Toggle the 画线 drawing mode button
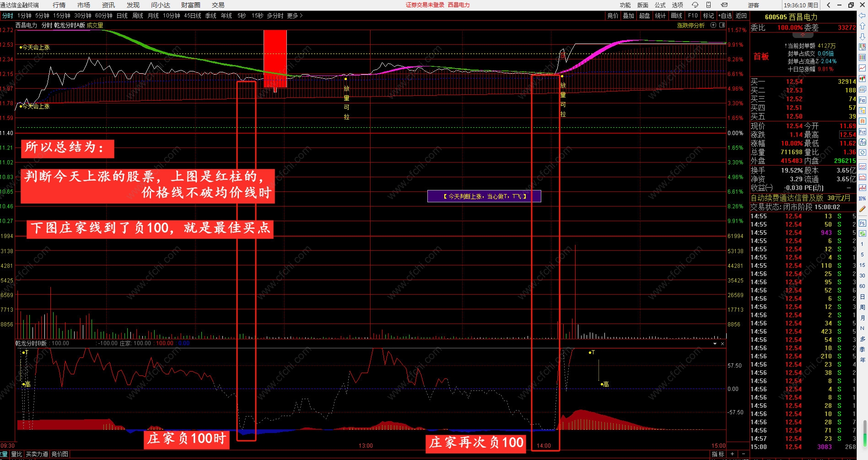 [x=676, y=16]
